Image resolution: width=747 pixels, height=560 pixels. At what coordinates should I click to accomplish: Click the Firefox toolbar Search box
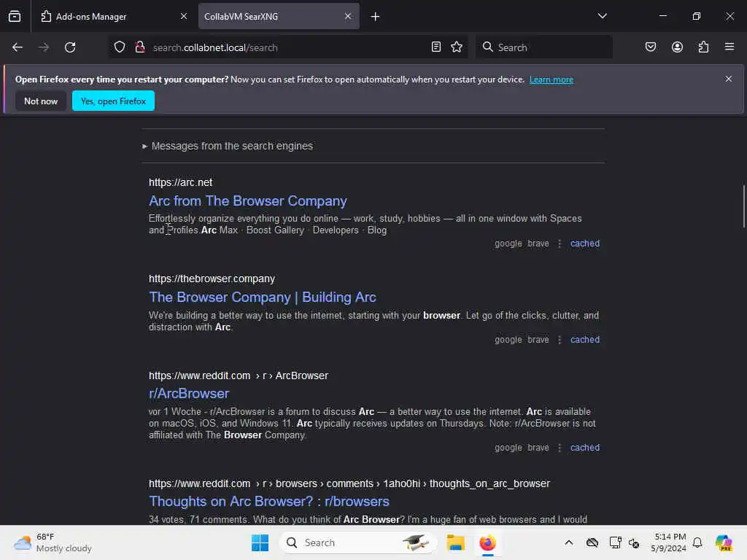point(544,47)
